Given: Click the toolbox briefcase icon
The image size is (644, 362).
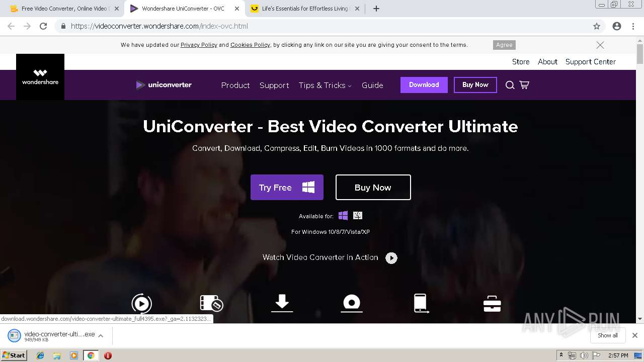Looking at the screenshot, I should coord(492,304).
